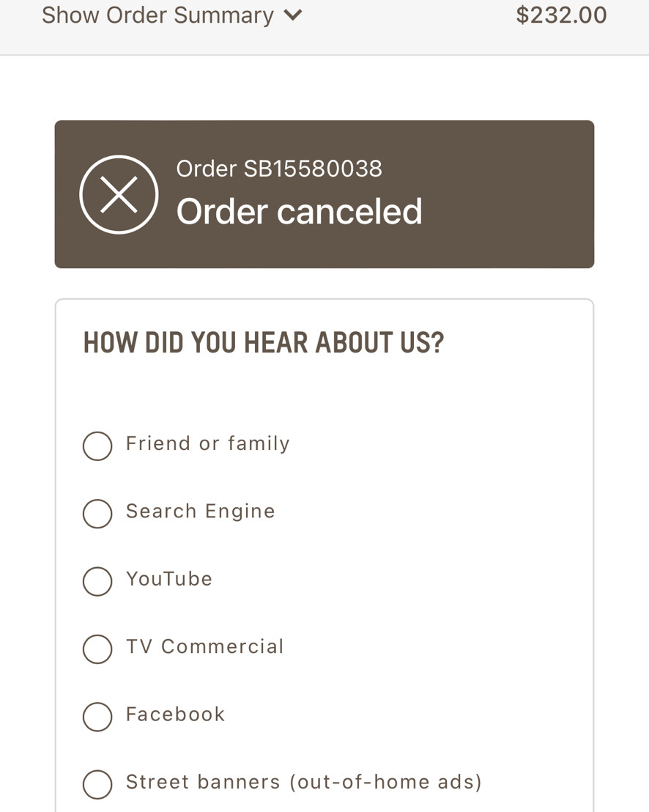
Task: Click the $232.00 order total
Action: point(561,15)
